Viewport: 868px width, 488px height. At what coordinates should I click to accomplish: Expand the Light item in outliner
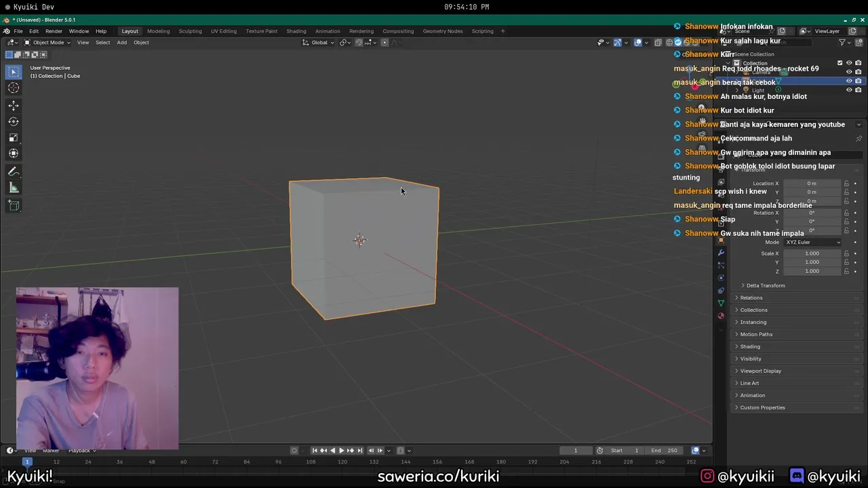click(738, 90)
